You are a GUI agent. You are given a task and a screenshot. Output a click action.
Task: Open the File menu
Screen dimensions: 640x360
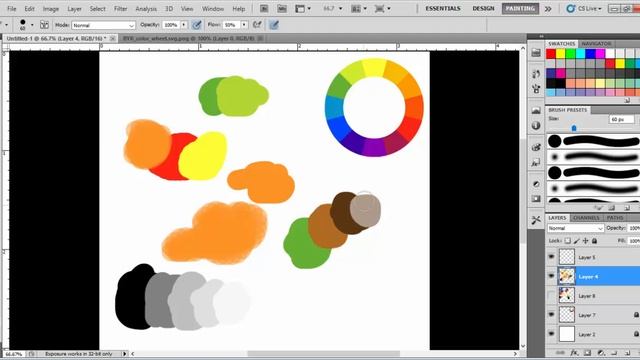[x=11, y=9]
